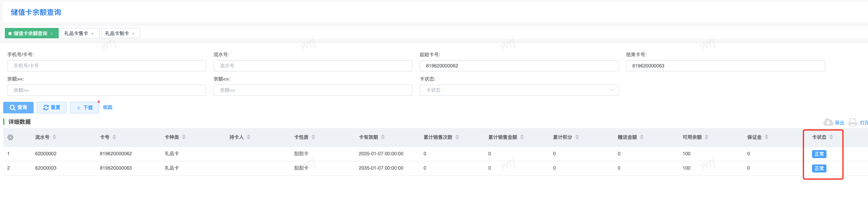Click the printer icon
Viewport: 868px width, 206px height.
[x=853, y=122]
